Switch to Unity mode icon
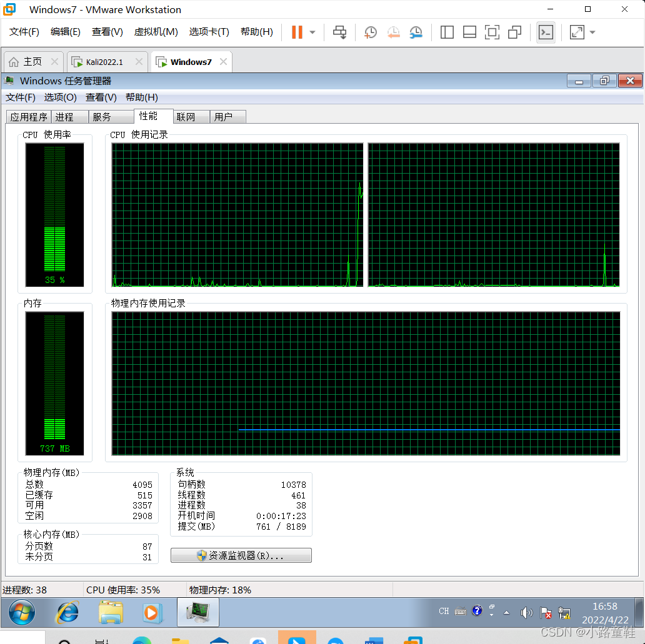 click(x=514, y=32)
